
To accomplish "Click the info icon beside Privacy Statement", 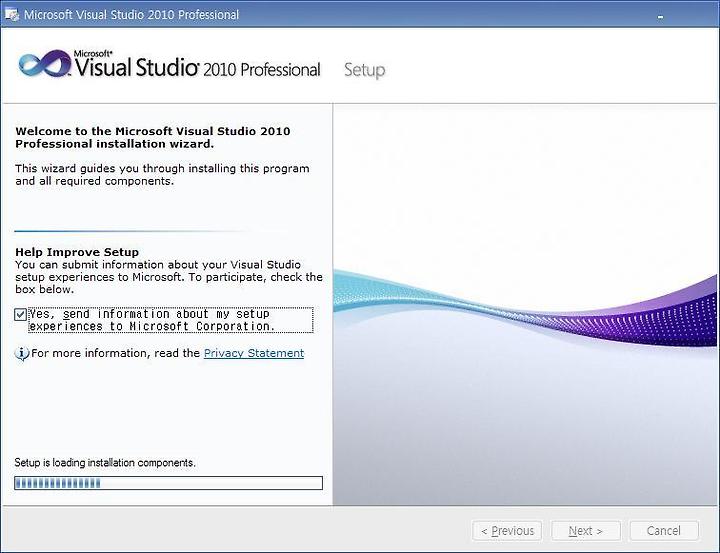I will coord(22,354).
